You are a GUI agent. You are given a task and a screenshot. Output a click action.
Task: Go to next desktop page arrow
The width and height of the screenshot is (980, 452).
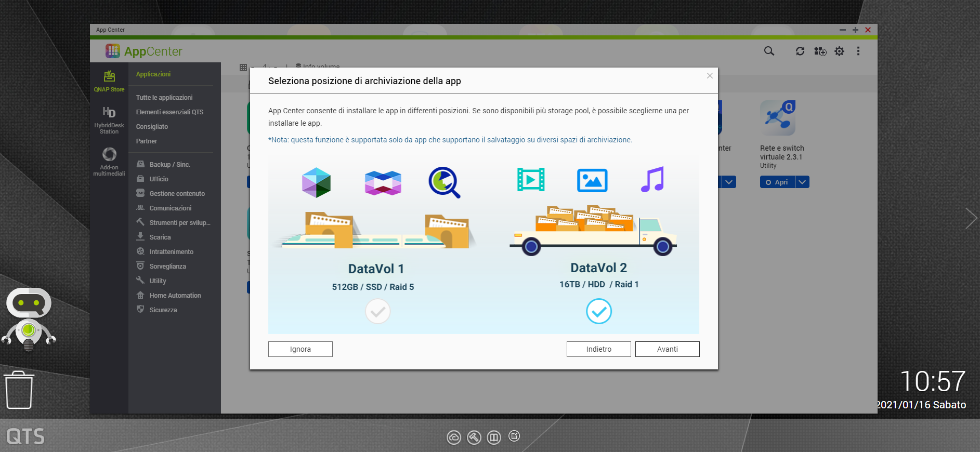click(x=971, y=218)
